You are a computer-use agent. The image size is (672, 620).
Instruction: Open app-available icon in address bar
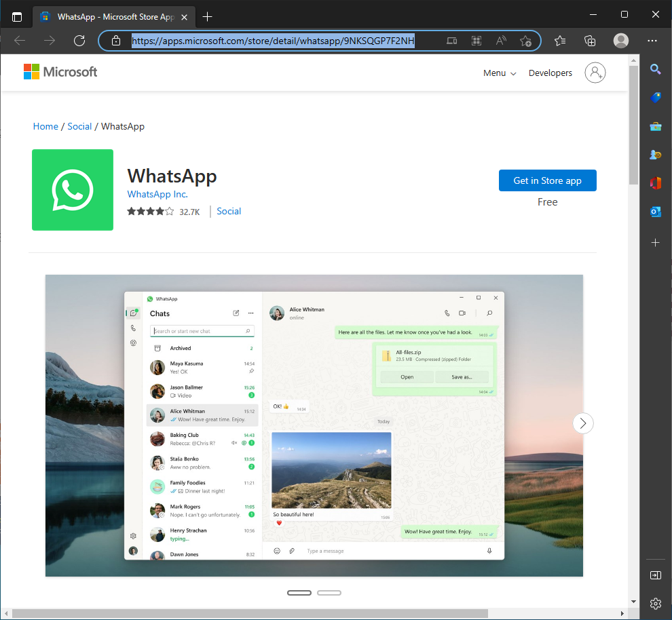pyautogui.click(x=451, y=41)
